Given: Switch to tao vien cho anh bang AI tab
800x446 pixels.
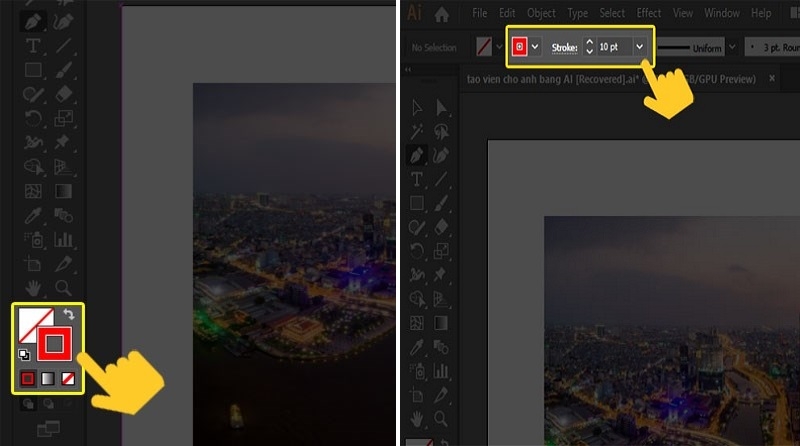Looking at the screenshot, I should (x=611, y=79).
